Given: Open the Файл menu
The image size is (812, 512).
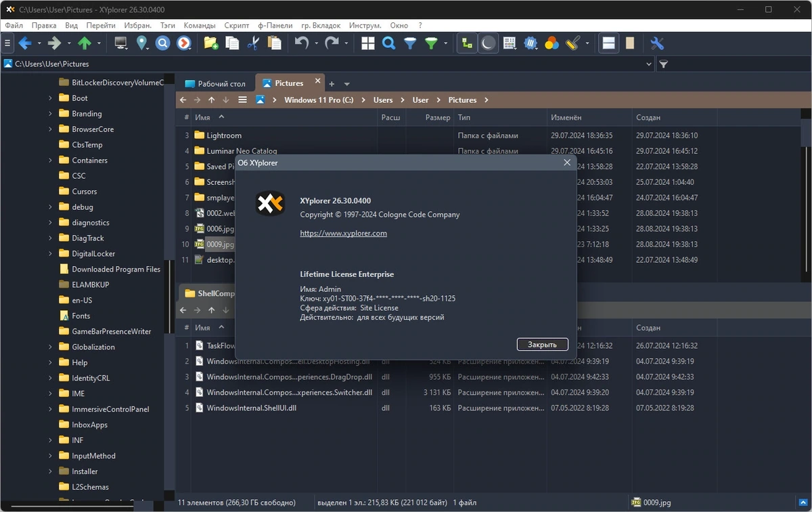Looking at the screenshot, I should pyautogui.click(x=14, y=25).
